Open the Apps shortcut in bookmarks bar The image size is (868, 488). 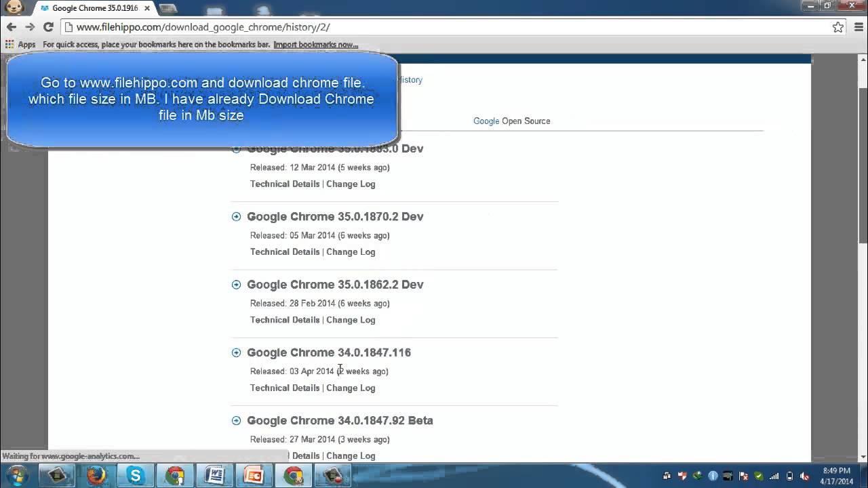20,45
